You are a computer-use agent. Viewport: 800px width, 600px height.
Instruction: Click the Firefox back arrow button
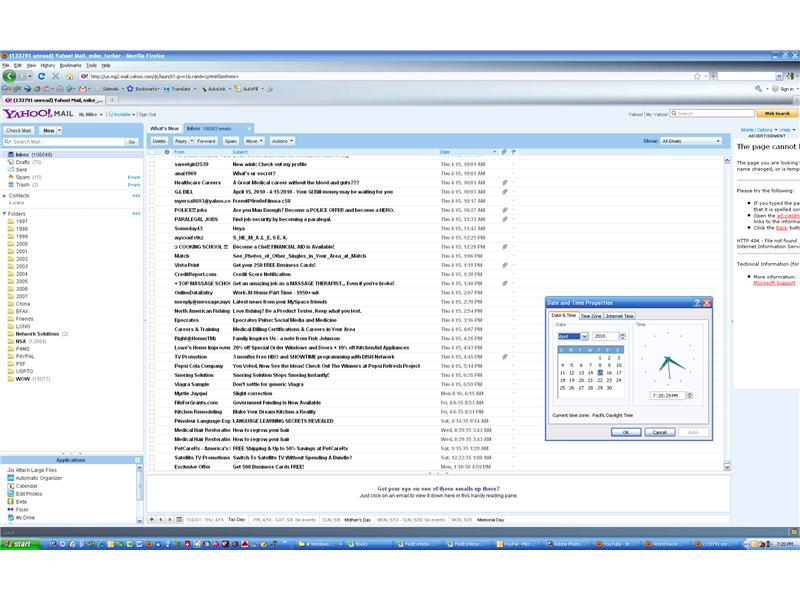tap(10, 76)
